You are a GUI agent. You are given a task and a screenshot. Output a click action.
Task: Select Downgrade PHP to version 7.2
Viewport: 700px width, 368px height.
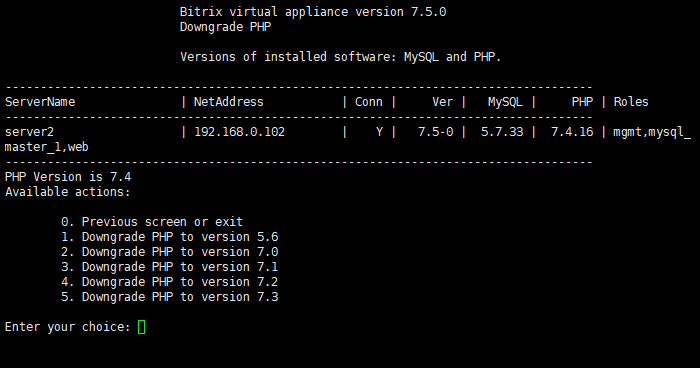[170, 282]
